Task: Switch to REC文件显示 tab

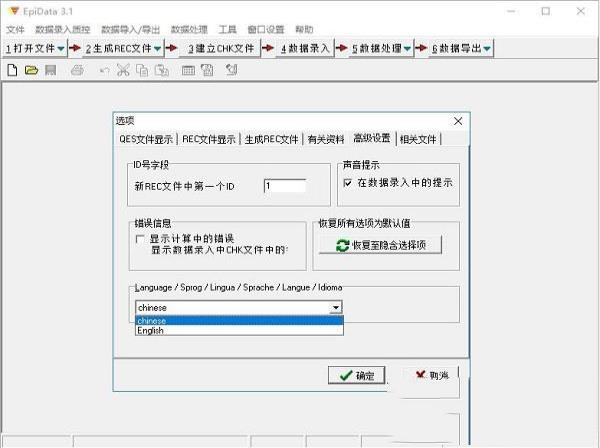Action: [209, 139]
